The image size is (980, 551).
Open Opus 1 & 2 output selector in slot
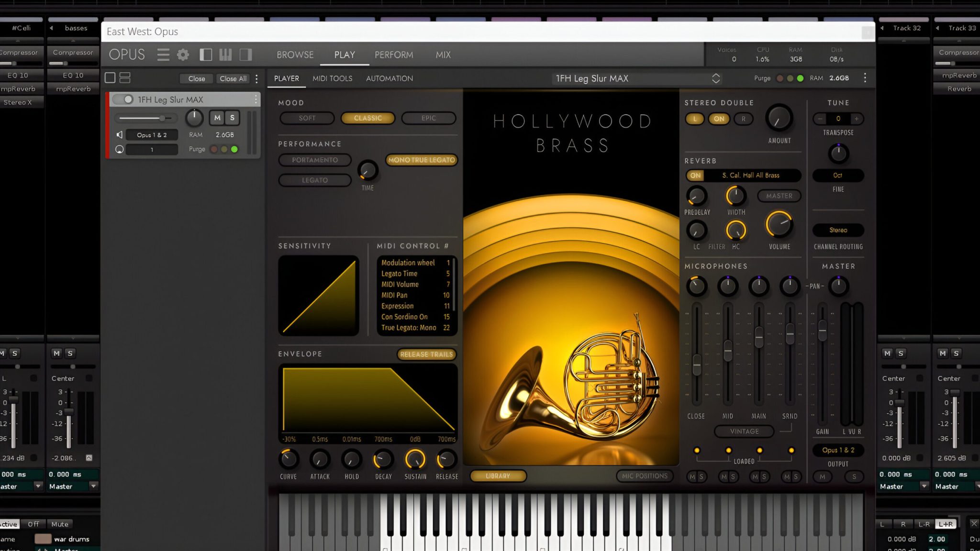[152, 135]
